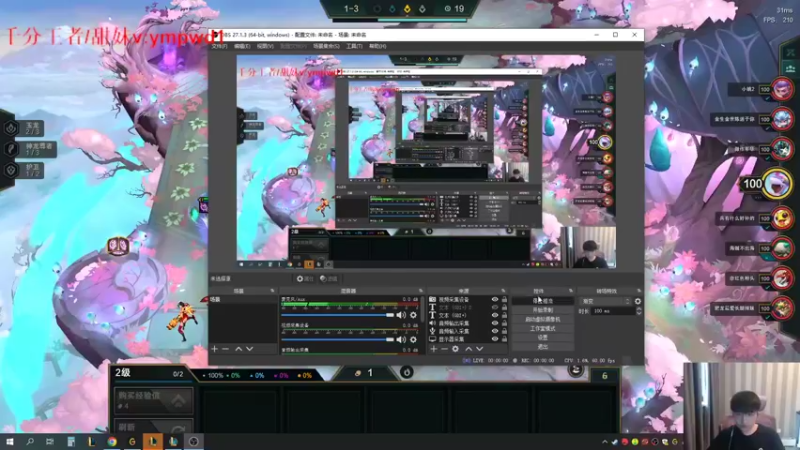Toggle visibility of 文本 (GDI+) source

pyautogui.click(x=494, y=315)
